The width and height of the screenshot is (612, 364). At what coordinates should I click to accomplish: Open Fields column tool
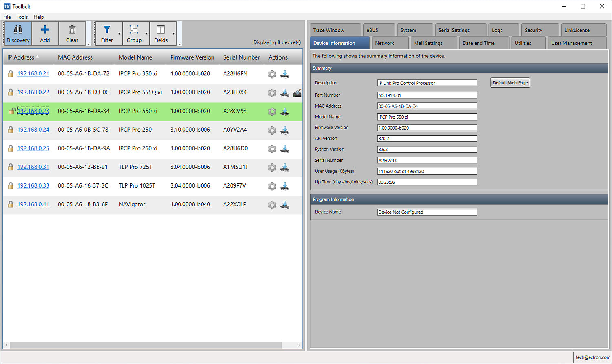(161, 33)
